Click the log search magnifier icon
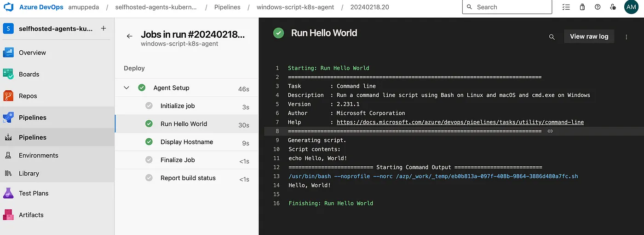 tap(552, 37)
